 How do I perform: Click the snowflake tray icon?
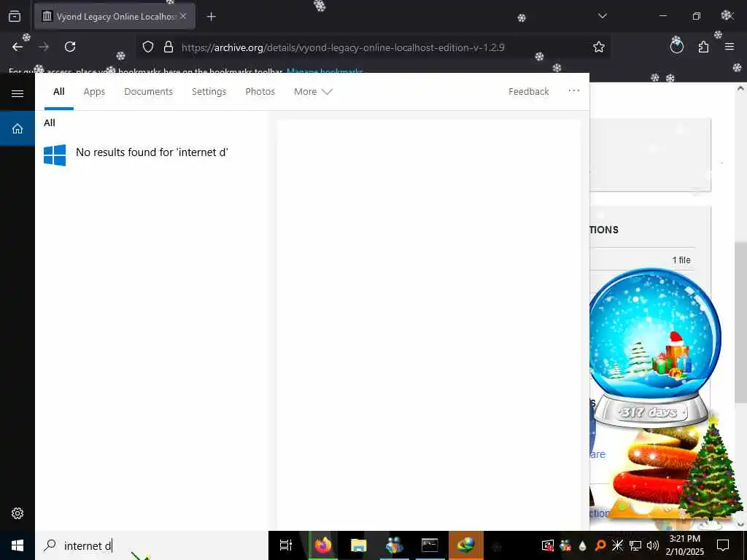tap(617, 545)
